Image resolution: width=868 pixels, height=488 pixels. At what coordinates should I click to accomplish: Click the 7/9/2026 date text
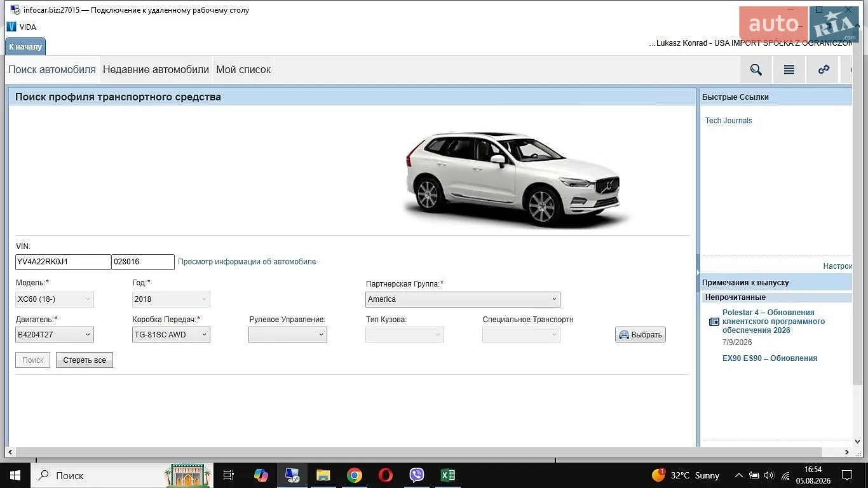(737, 342)
